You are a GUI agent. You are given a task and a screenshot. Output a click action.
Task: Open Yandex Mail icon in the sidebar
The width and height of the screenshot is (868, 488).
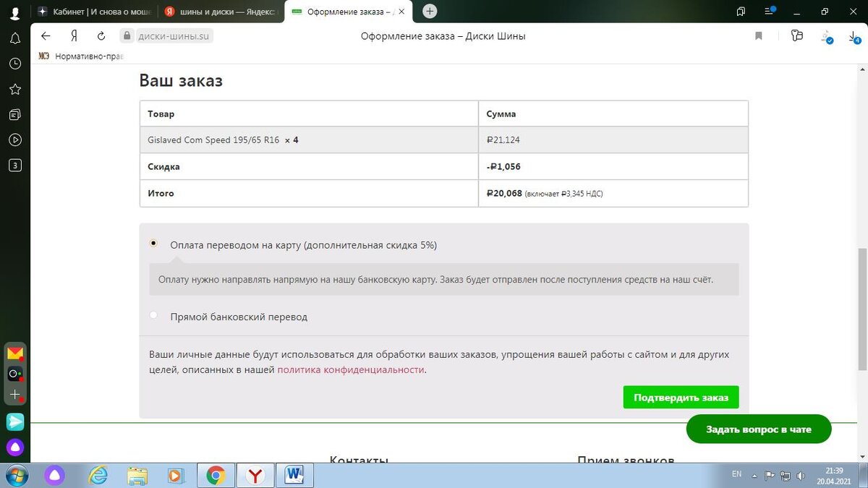(15, 354)
